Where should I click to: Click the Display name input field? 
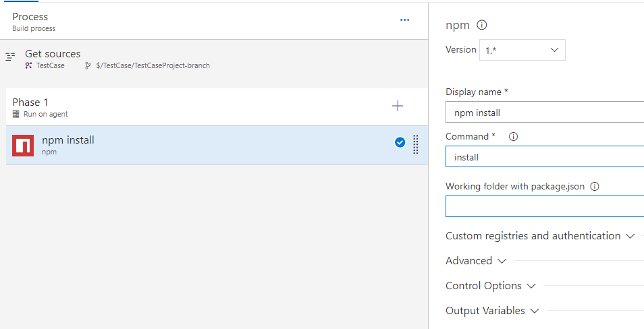tap(544, 113)
